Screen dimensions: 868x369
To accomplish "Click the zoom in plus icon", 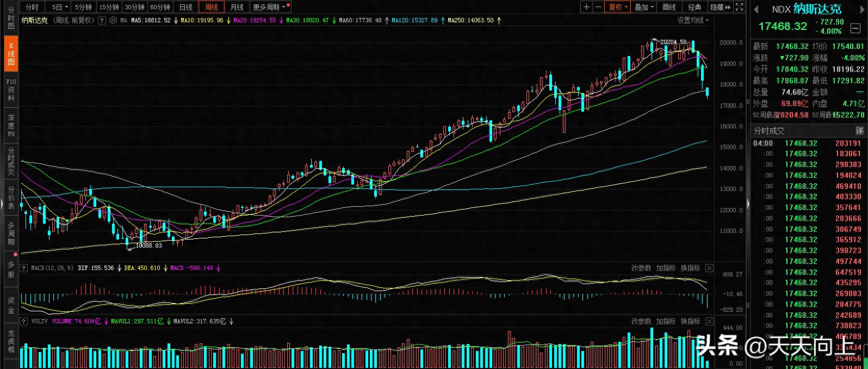I will pyautogui.click(x=586, y=7).
